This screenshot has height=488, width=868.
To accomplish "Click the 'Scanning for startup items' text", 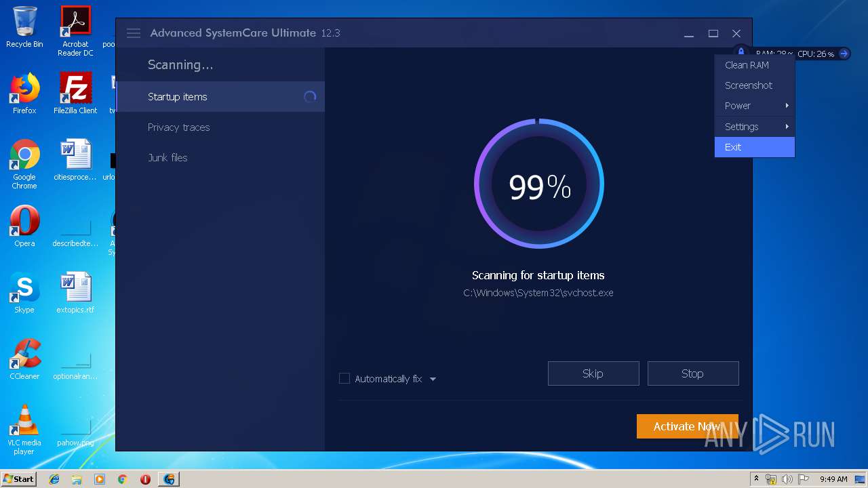I will 538,275.
